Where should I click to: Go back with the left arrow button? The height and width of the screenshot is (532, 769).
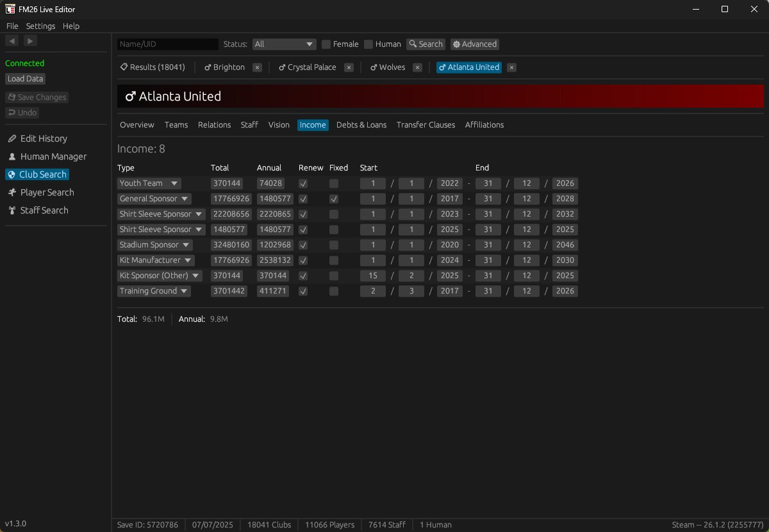(x=12, y=40)
